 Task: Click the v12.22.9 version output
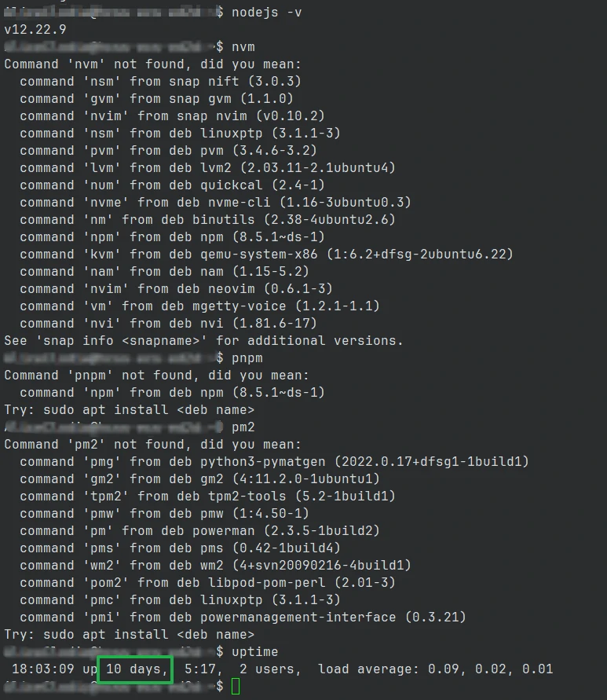click(x=35, y=30)
